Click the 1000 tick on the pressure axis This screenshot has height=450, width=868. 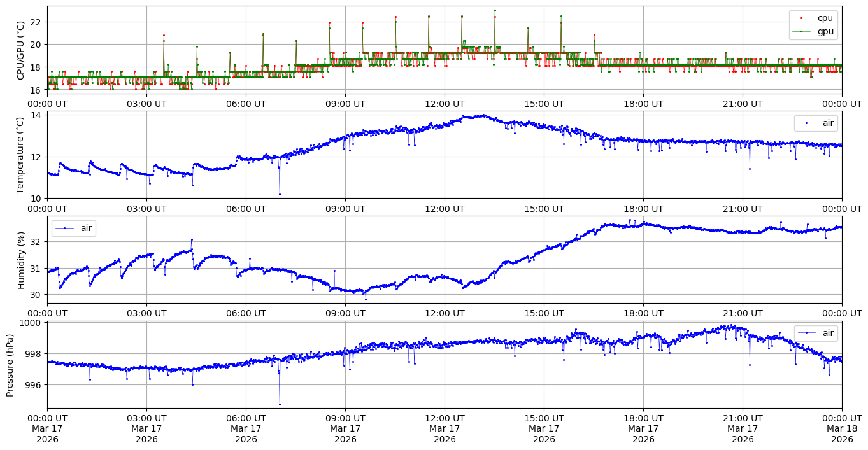(x=32, y=323)
